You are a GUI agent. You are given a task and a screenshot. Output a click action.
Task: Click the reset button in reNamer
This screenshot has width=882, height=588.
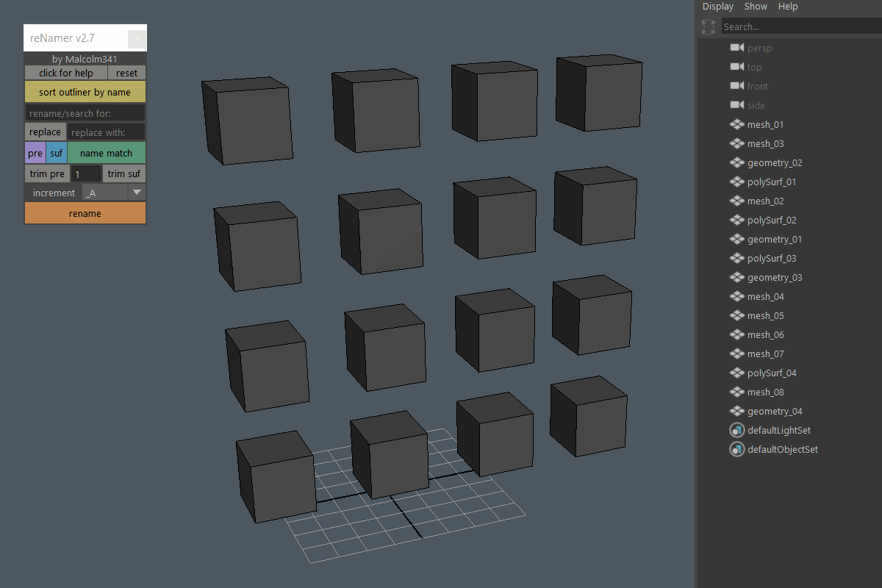coord(126,73)
